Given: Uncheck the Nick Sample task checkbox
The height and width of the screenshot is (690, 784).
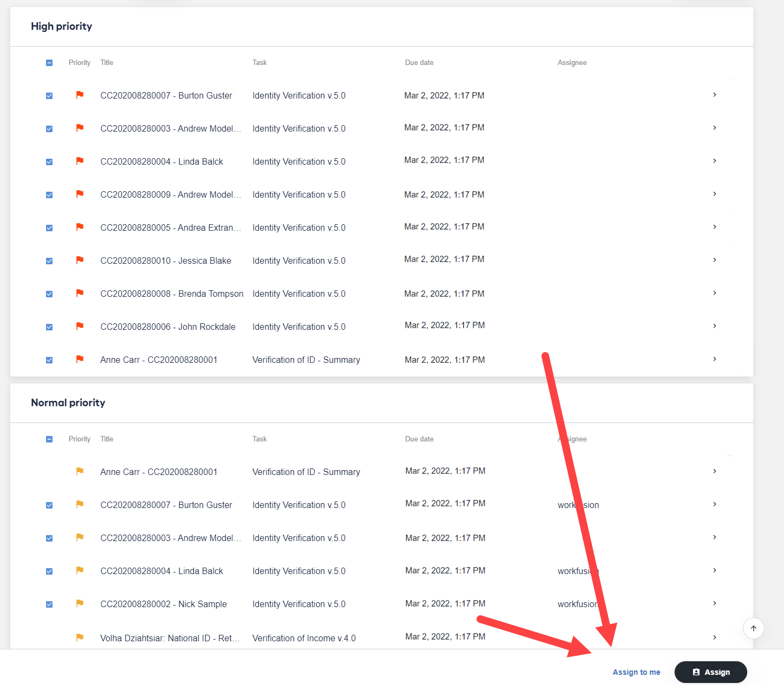Looking at the screenshot, I should click(x=49, y=604).
